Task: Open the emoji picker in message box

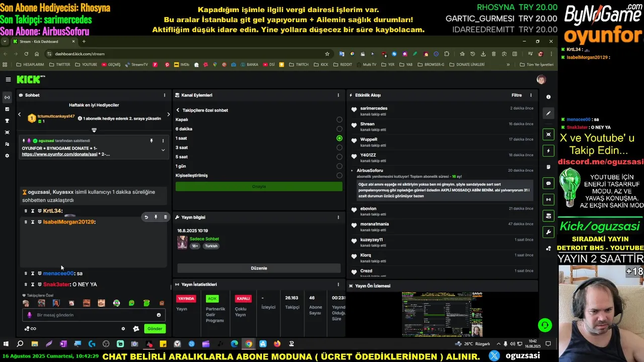Action: 159,315
